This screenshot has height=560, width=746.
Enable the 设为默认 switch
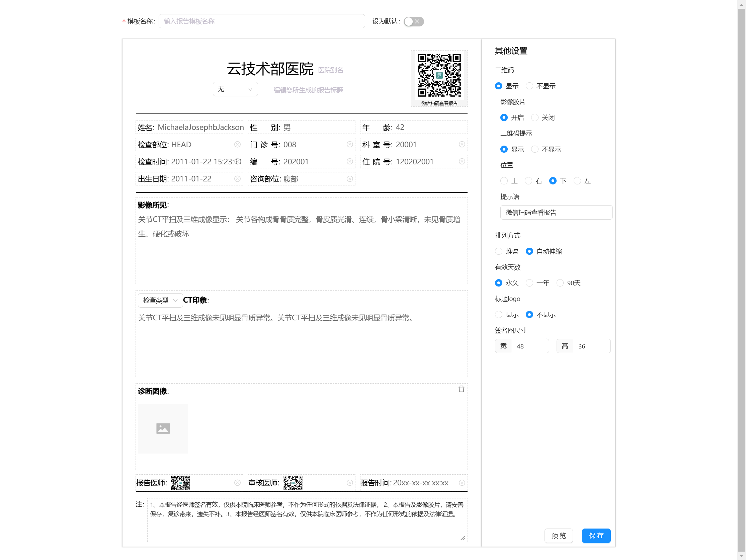tap(413, 21)
